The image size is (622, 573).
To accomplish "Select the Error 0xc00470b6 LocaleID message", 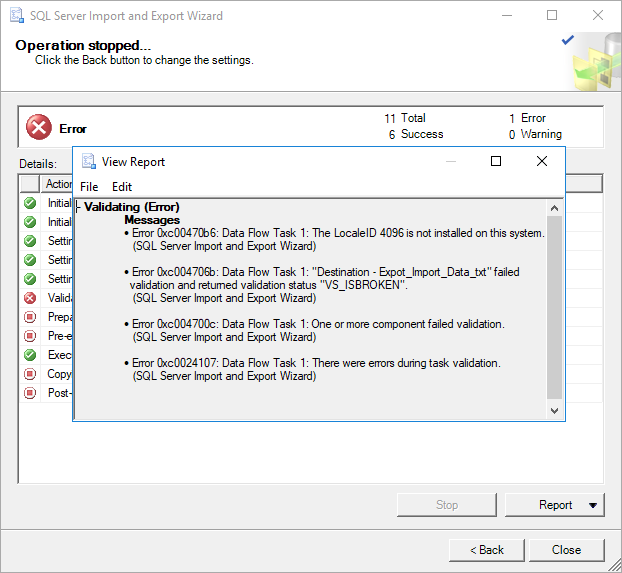I will [335, 239].
